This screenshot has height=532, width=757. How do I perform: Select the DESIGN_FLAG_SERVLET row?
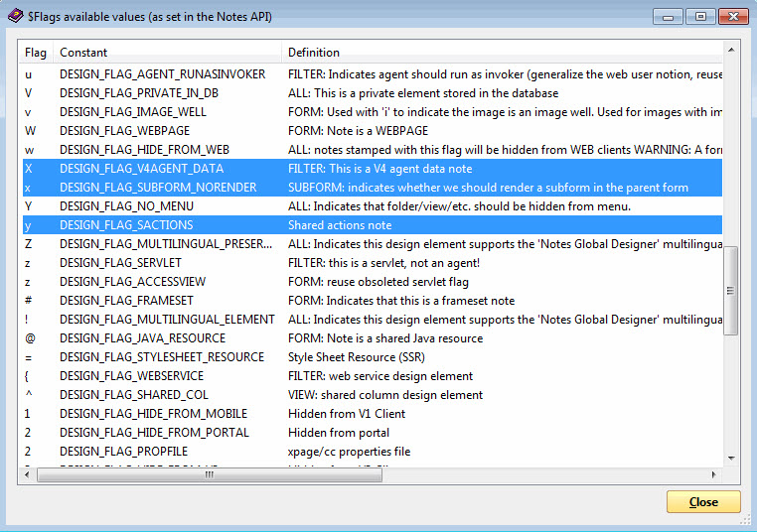[120, 263]
